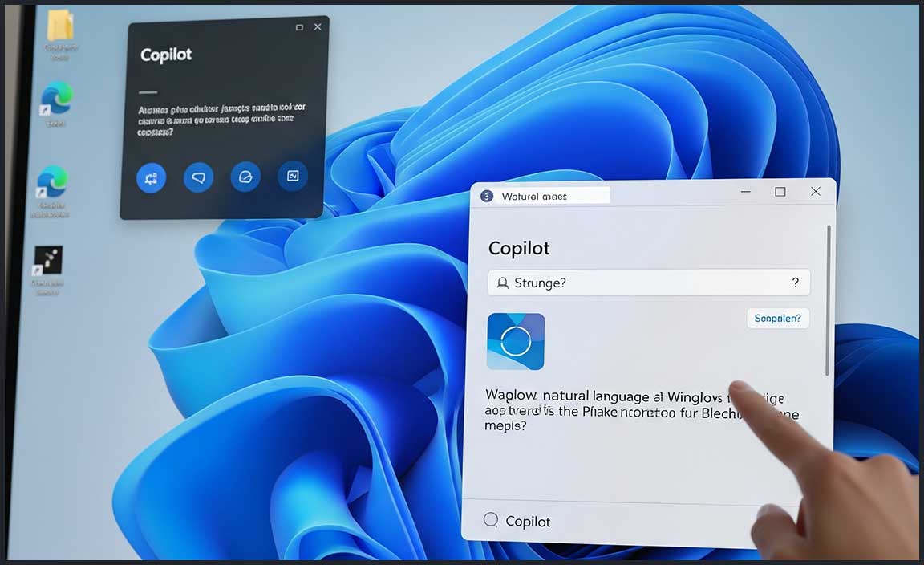Click the square image button in dark Copilot window

click(293, 176)
